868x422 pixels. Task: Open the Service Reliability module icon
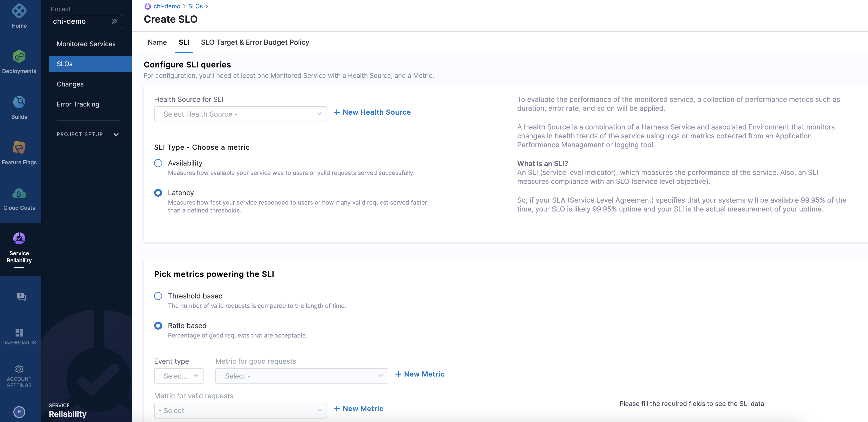[x=19, y=238]
